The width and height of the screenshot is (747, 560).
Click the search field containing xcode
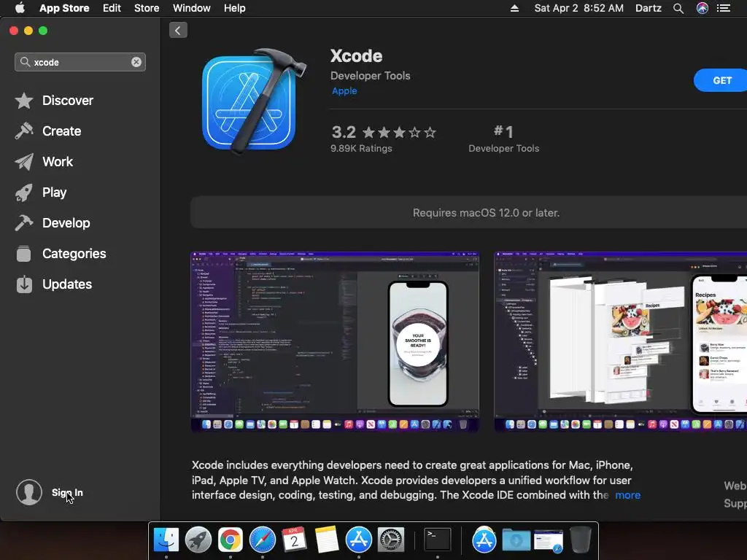click(80, 62)
